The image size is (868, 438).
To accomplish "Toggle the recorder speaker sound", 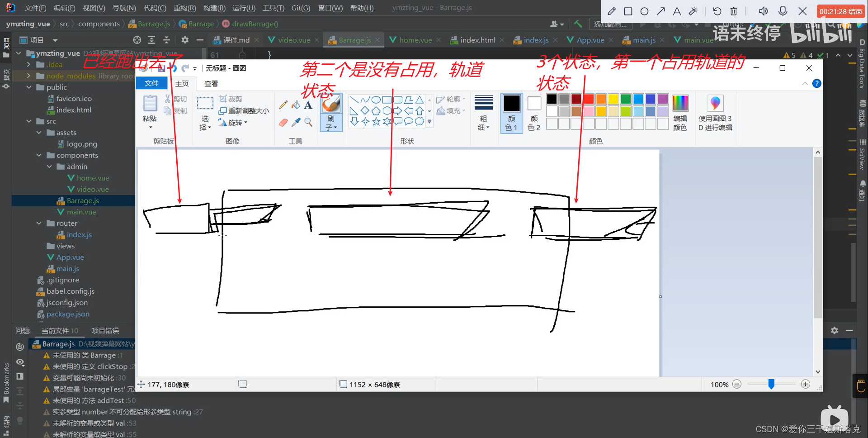I will (764, 11).
